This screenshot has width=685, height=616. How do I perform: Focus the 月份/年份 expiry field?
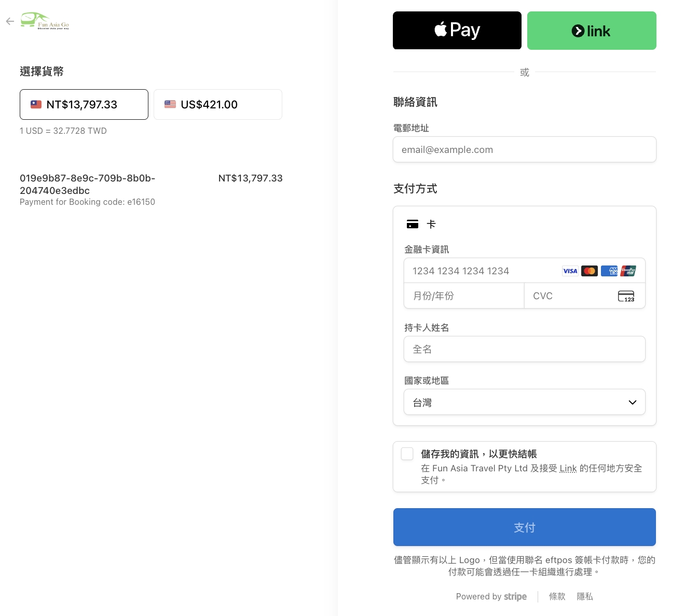(x=464, y=296)
